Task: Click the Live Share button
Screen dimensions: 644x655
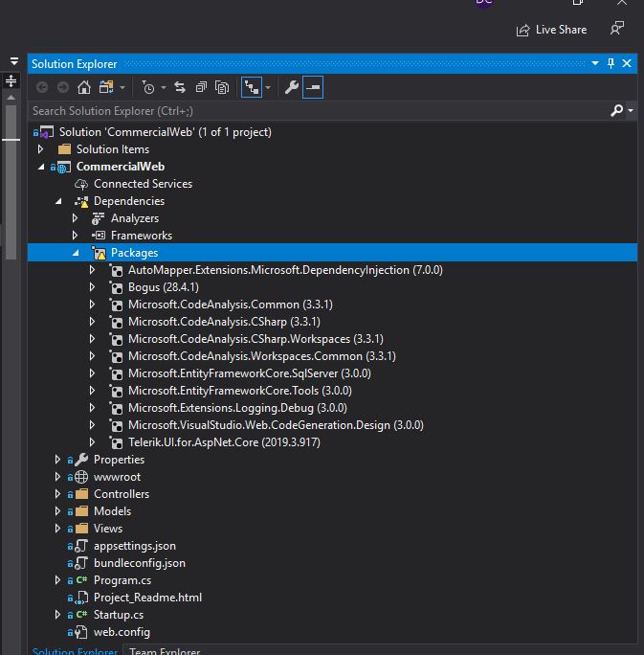Action: coord(551,30)
